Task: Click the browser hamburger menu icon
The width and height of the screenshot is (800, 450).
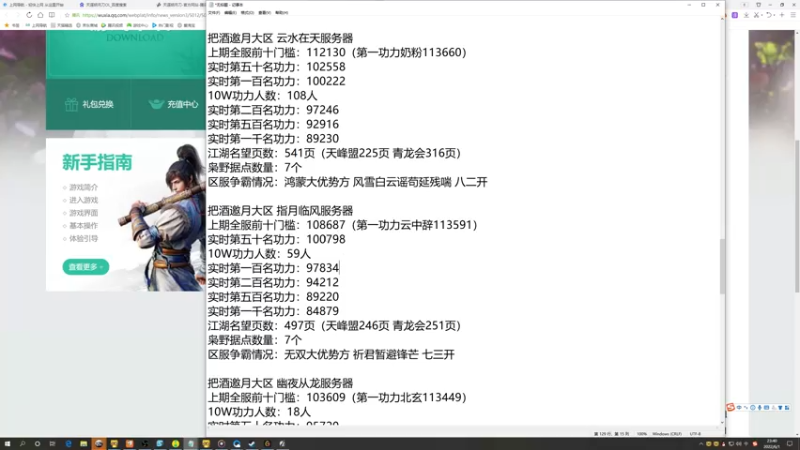Action: 793,15
